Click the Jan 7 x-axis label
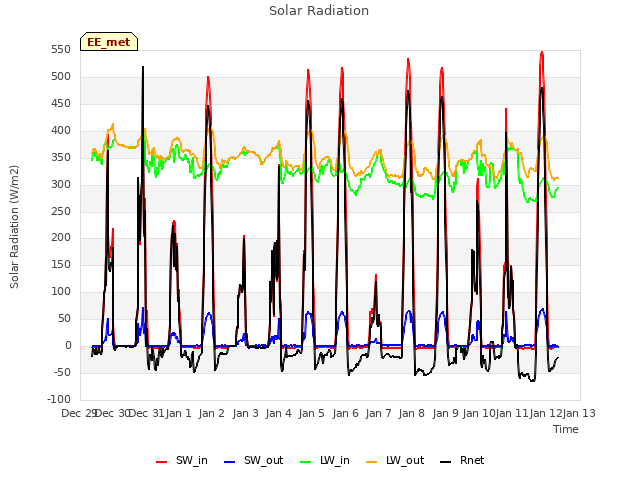Screen dimensions: 640x480 point(378,413)
